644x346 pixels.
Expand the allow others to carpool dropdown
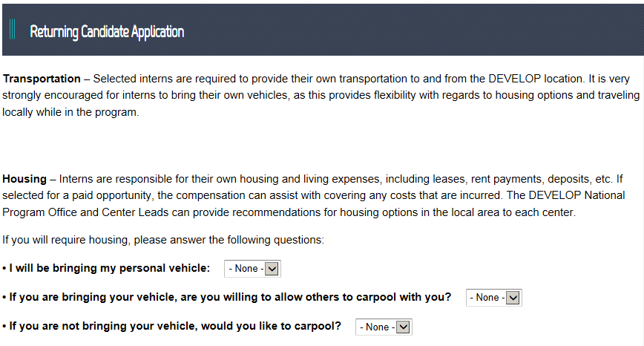[x=493, y=298]
